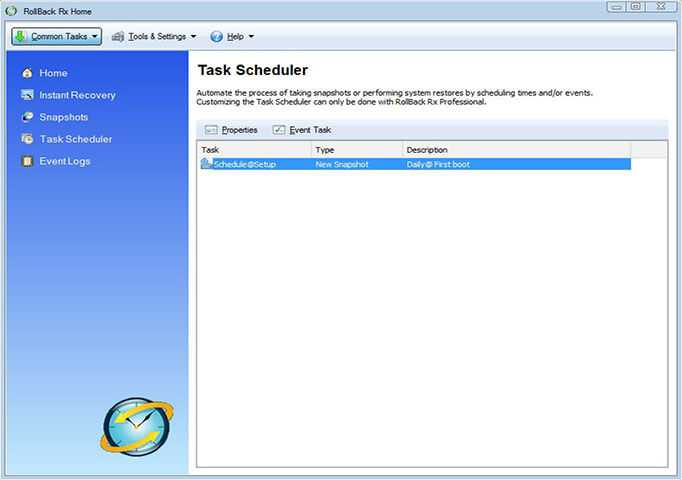Select Task Scheduler in the sidebar
This screenshot has height=480, width=682.
coord(75,139)
